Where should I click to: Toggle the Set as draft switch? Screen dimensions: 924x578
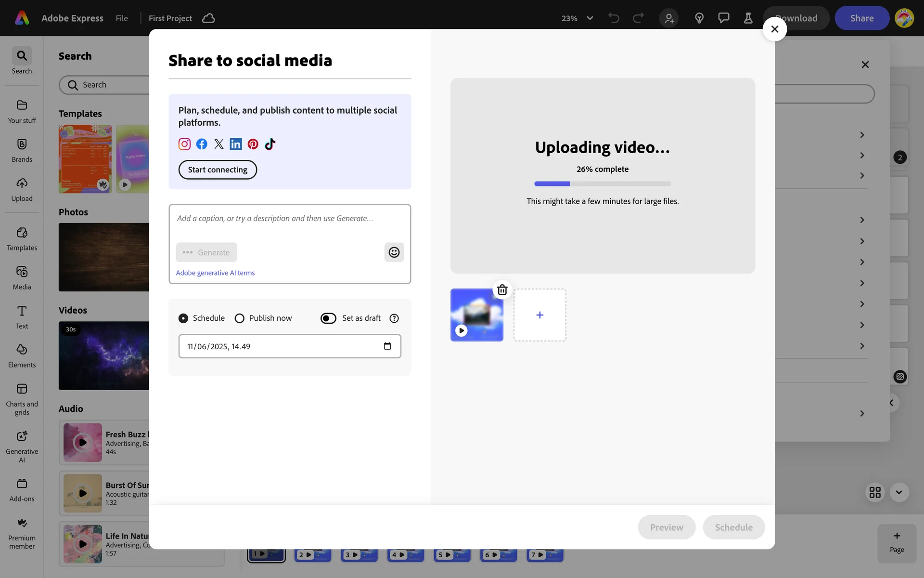click(328, 318)
